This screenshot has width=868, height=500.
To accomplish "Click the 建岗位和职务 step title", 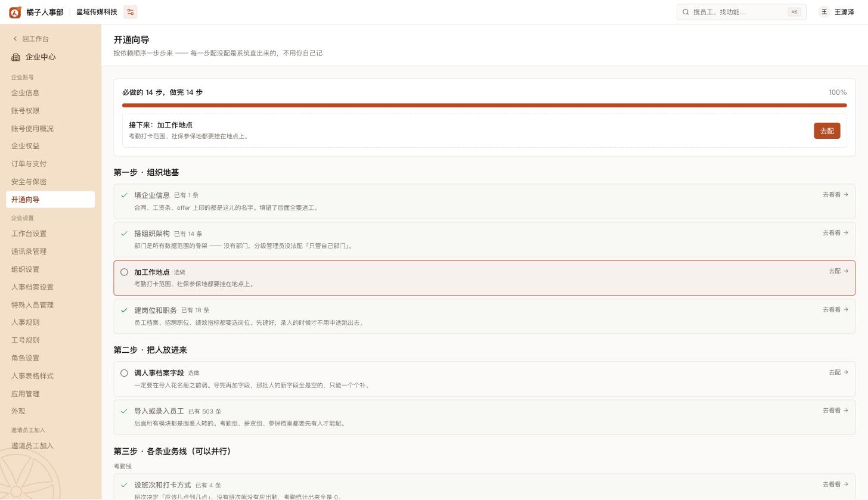I will click(x=156, y=310).
